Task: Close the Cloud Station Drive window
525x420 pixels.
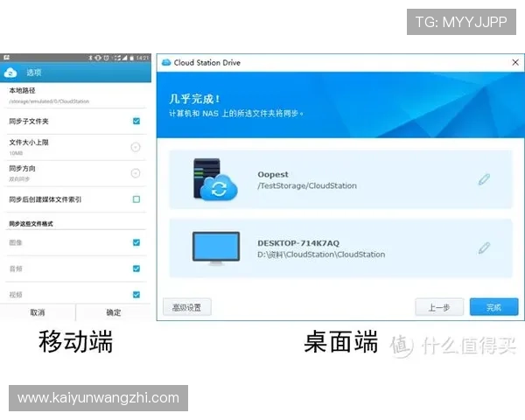Action: point(515,62)
